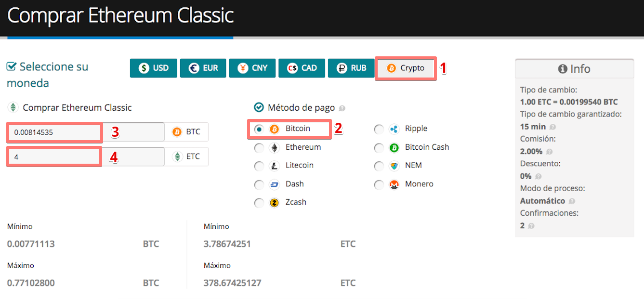644x299 pixels.
Task: Click the ETC amount input field
Action: 86,156
